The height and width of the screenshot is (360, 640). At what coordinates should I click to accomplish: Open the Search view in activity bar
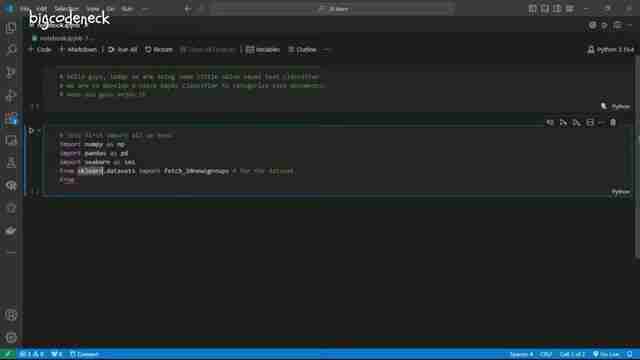11,50
